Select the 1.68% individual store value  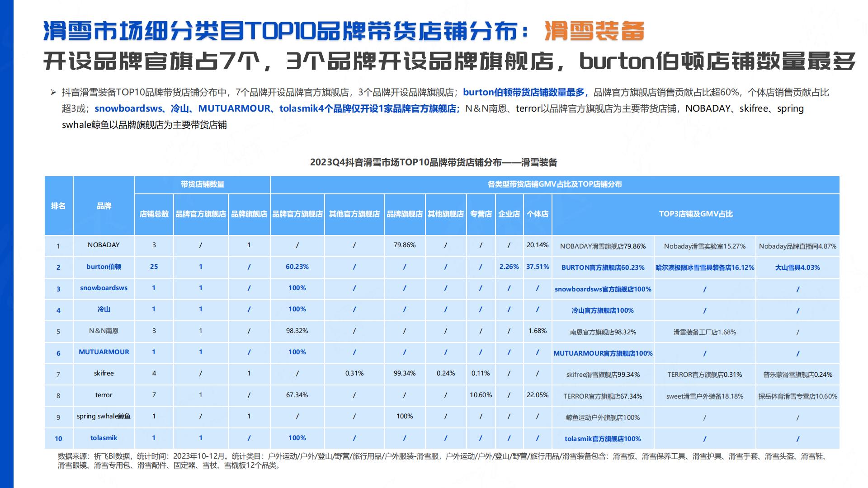tap(538, 331)
